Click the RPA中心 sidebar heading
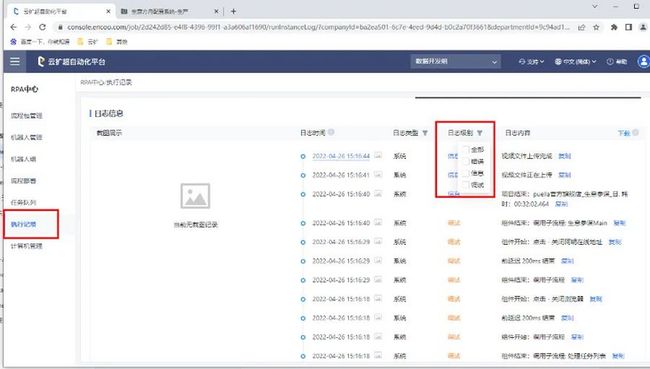 pos(24,89)
